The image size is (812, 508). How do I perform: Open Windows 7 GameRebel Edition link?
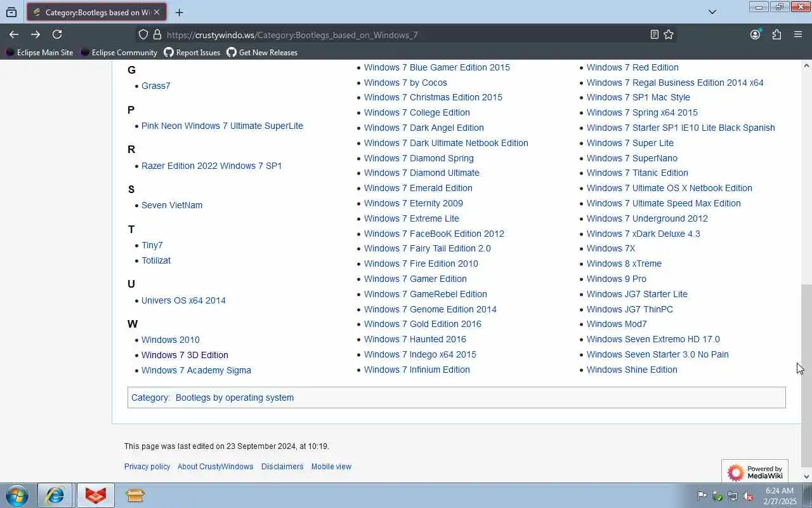point(426,294)
